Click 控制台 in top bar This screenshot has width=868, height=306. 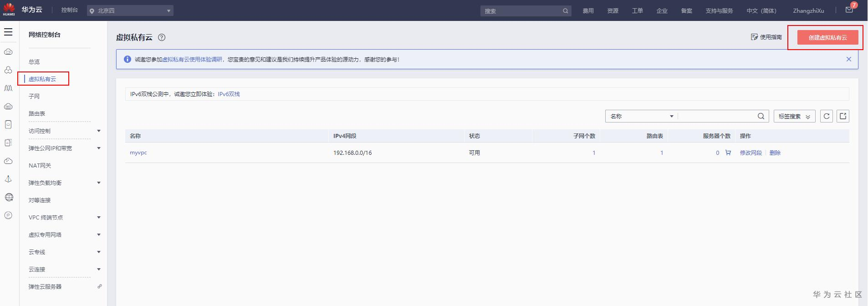tap(69, 10)
